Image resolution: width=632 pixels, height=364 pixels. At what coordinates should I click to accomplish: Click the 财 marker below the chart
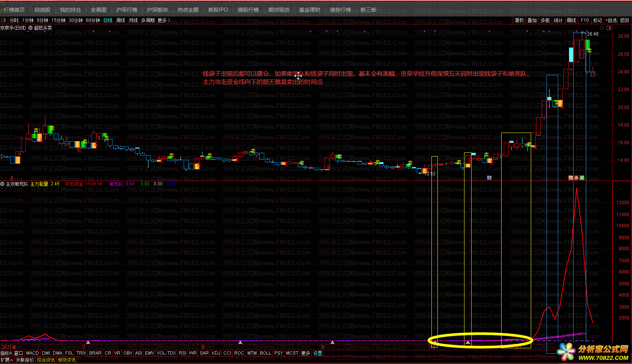click(x=489, y=178)
